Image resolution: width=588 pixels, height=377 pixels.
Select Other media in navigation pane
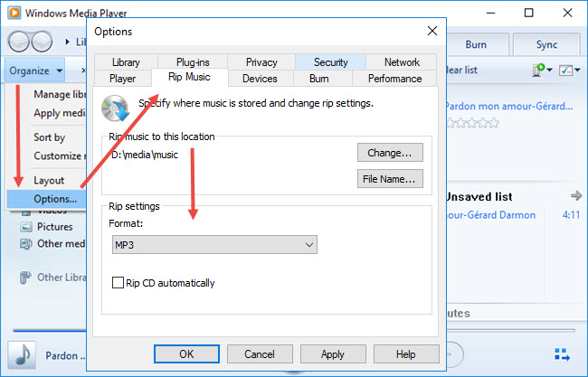[x=62, y=243]
